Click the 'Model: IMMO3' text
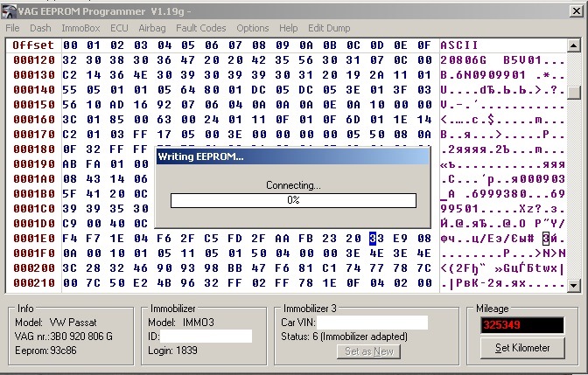588x375 pixels. [x=181, y=323]
